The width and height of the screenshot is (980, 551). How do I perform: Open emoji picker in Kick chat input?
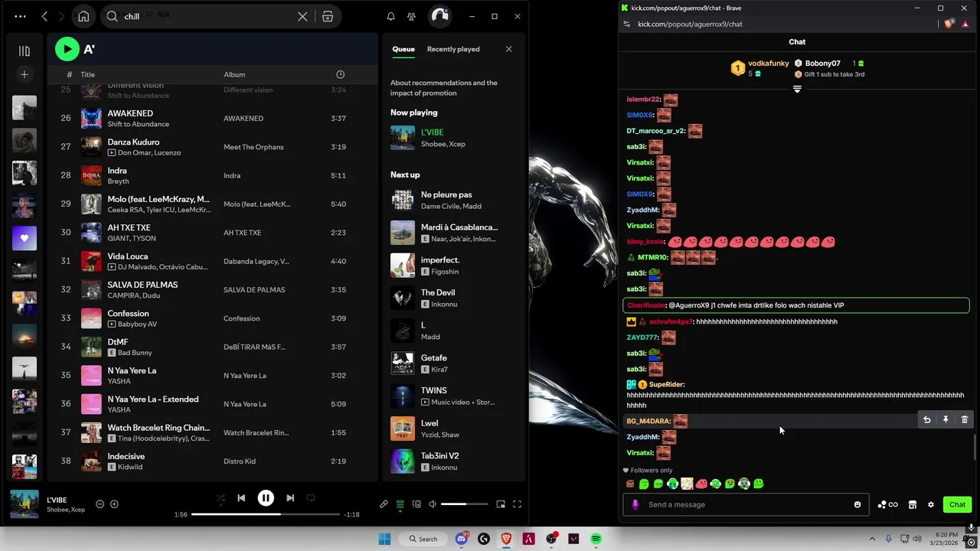[x=857, y=504]
